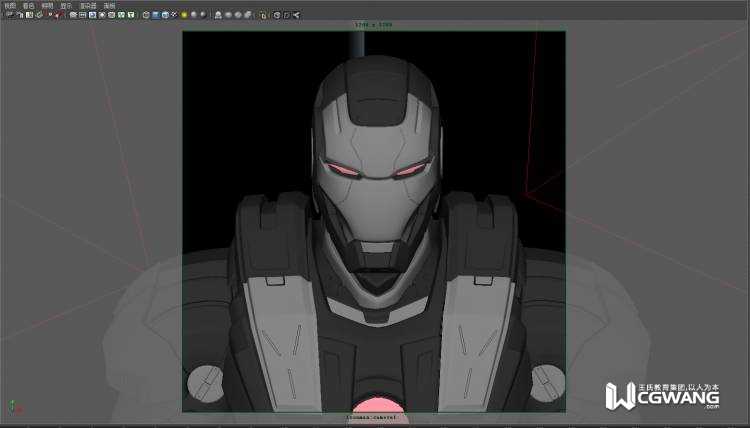Click the Image Plane icon
The image size is (750, 428).
click(x=40, y=15)
